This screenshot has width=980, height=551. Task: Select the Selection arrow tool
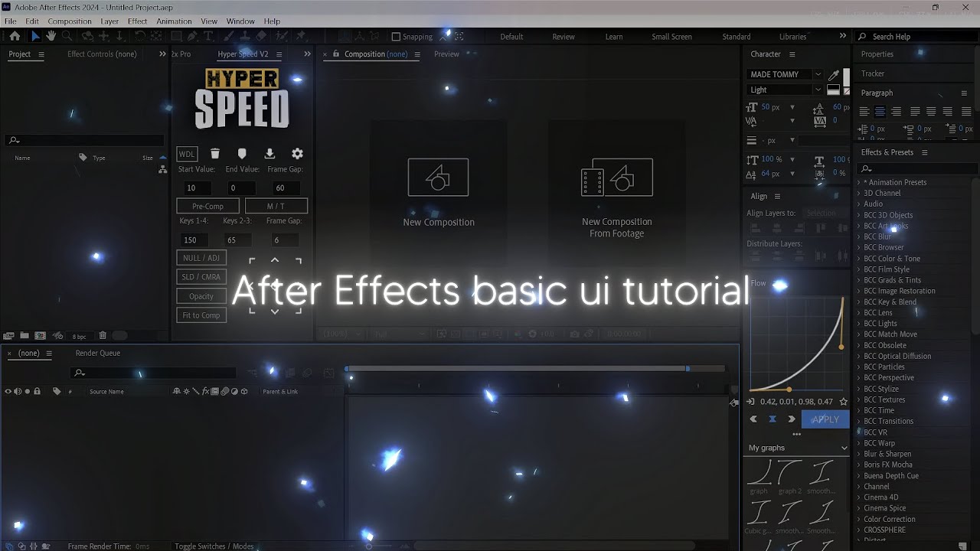[x=35, y=36]
